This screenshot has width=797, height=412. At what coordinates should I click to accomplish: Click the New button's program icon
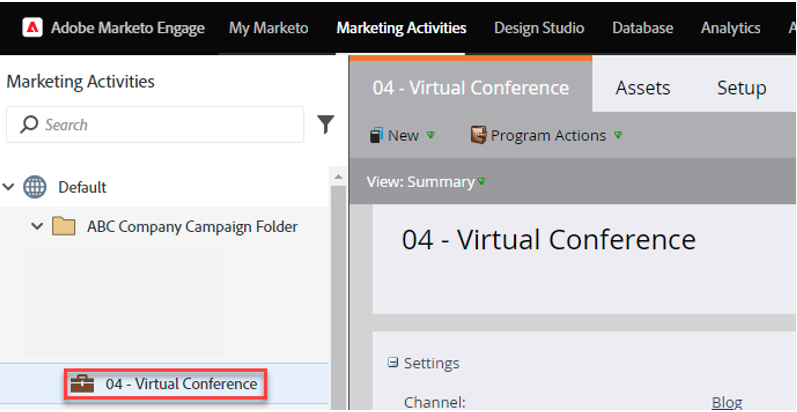376,136
